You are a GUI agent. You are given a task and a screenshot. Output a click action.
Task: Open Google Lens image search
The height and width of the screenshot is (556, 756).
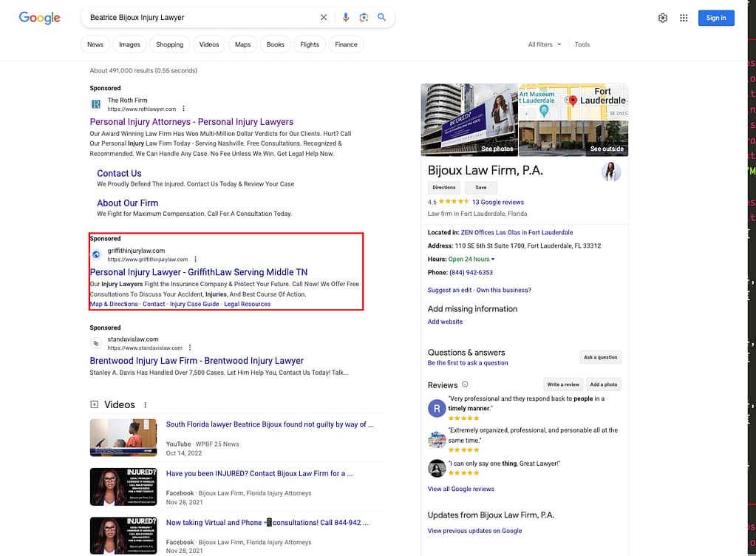364,17
